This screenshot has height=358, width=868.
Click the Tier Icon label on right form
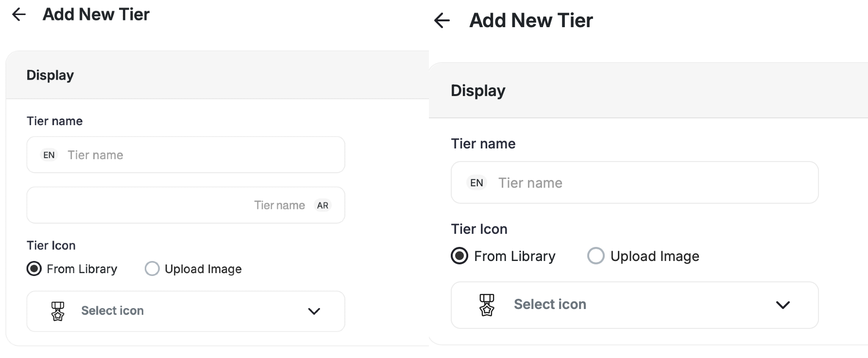tap(479, 228)
